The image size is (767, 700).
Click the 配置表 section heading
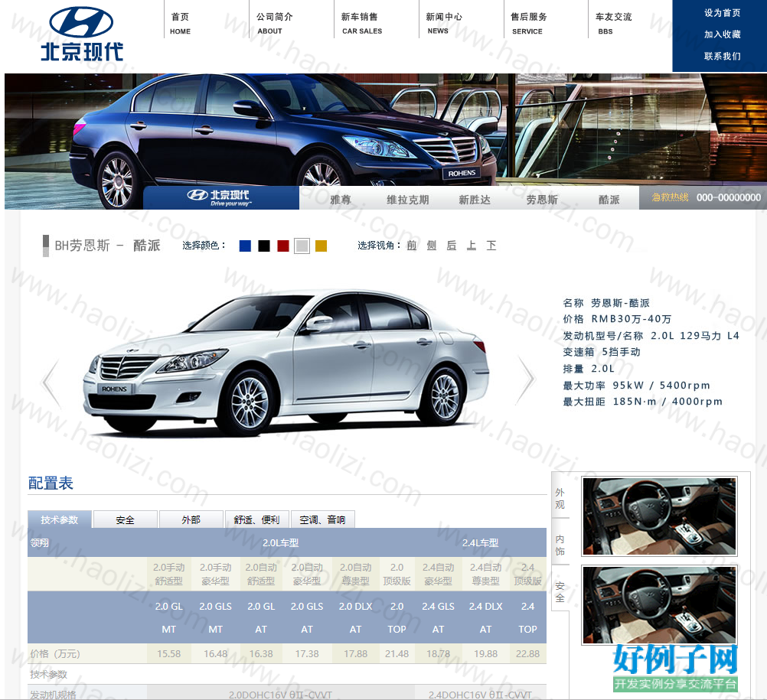tap(51, 483)
